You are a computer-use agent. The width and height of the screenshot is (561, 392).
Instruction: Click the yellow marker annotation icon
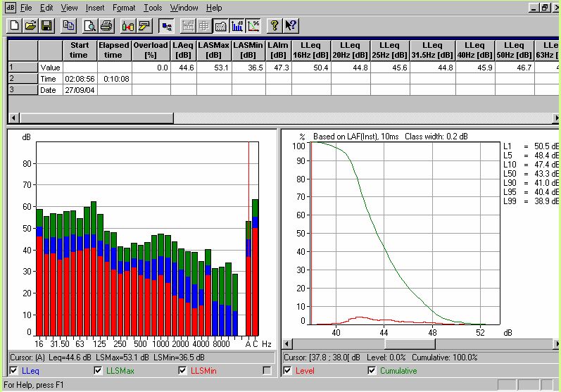click(144, 26)
